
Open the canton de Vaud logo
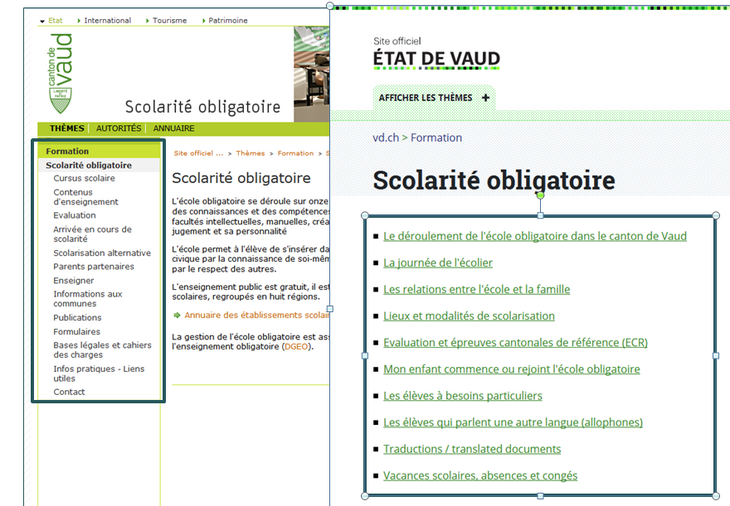point(61,74)
